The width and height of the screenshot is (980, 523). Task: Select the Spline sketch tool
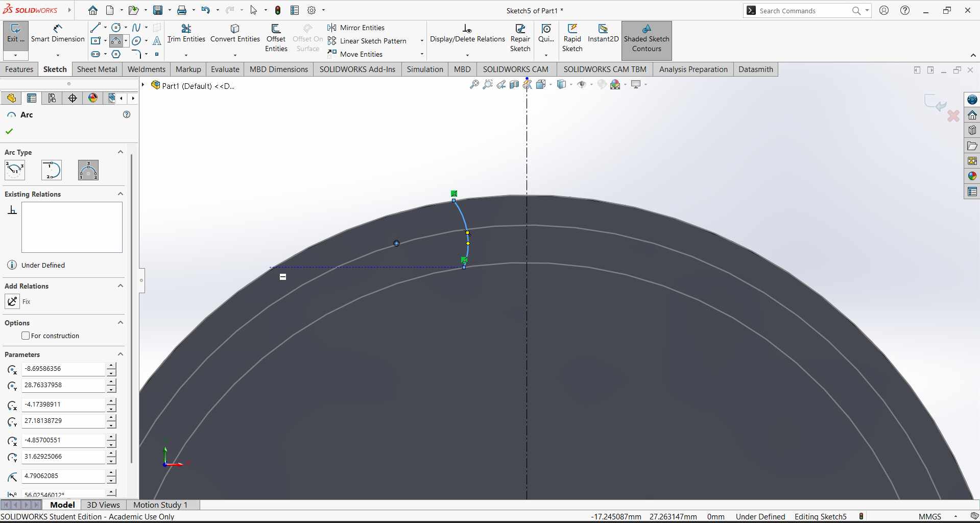coord(136,28)
